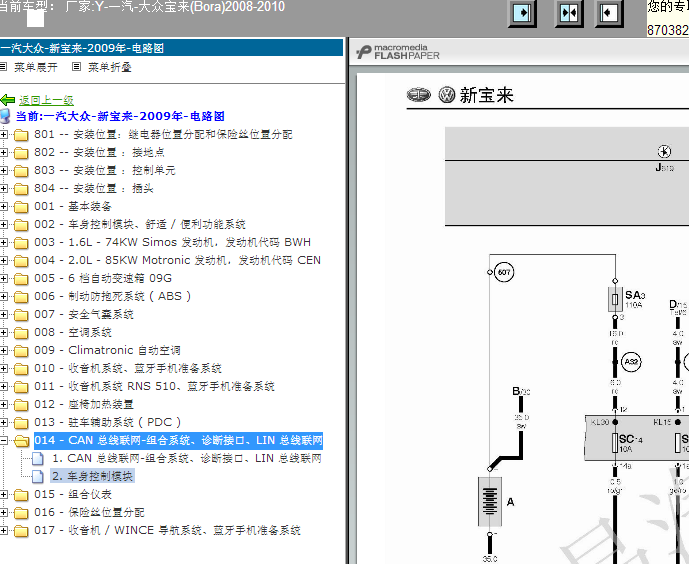Select 013 驻车辅助系统 PDC entry
This screenshot has width=689, height=564.
(108, 423)
